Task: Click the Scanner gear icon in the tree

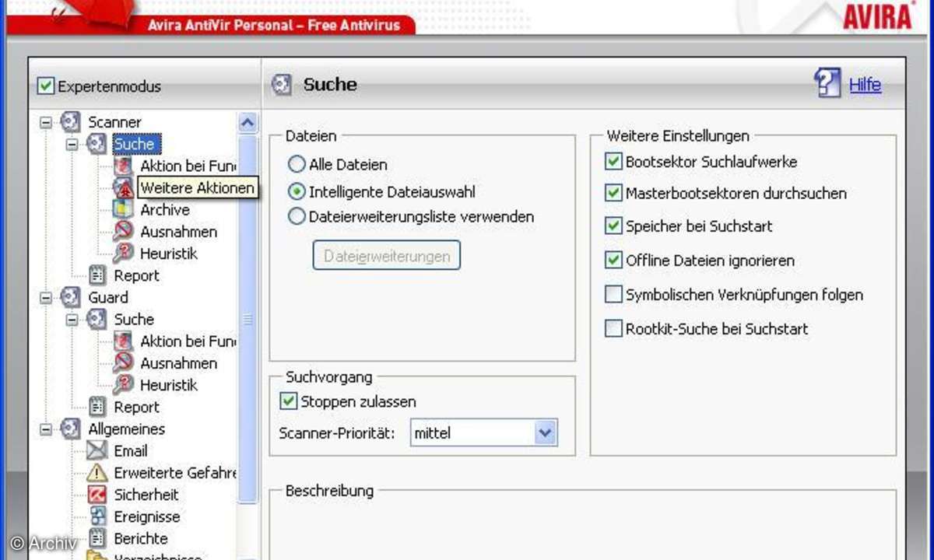Action: click(x=71, y=122)
